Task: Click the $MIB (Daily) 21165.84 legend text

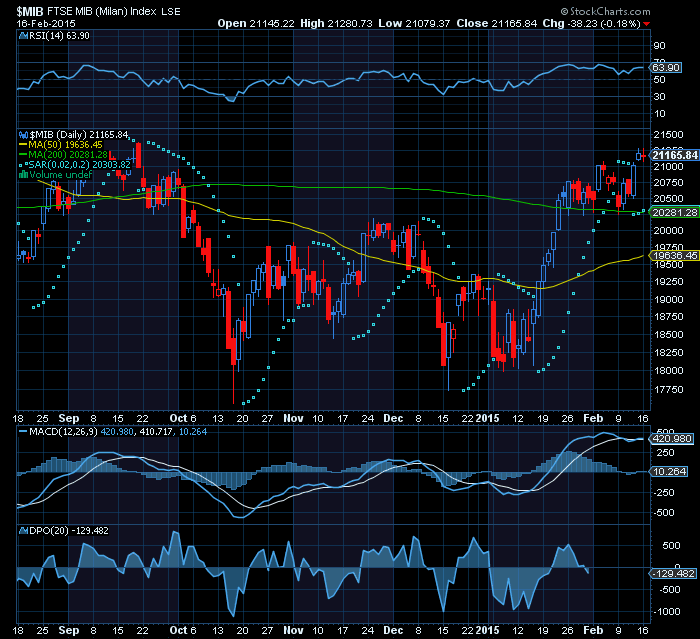Action: 79,134
